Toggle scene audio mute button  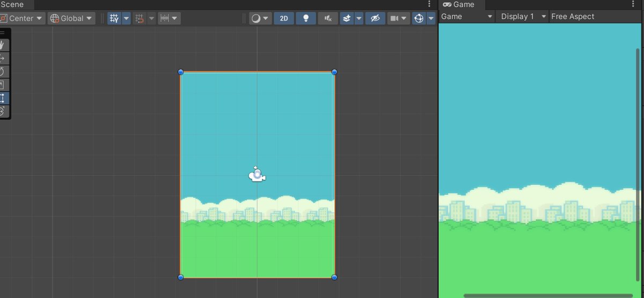[328, 18]
